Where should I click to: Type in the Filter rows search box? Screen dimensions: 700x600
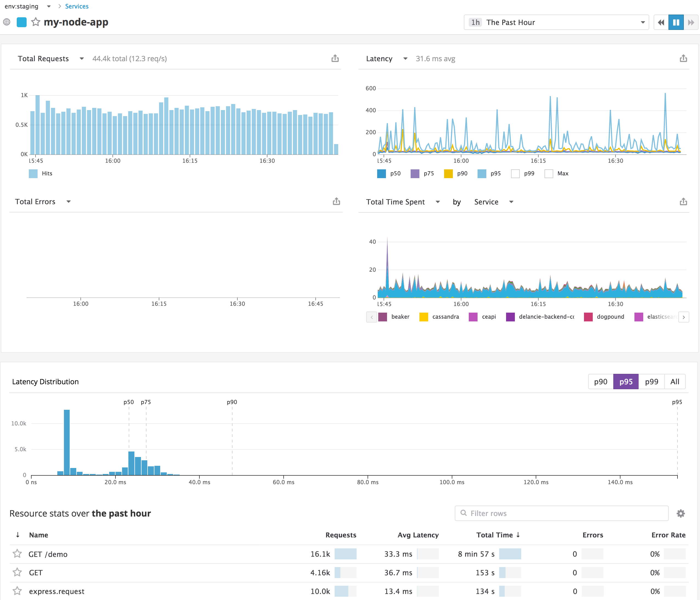click(561, 513)
